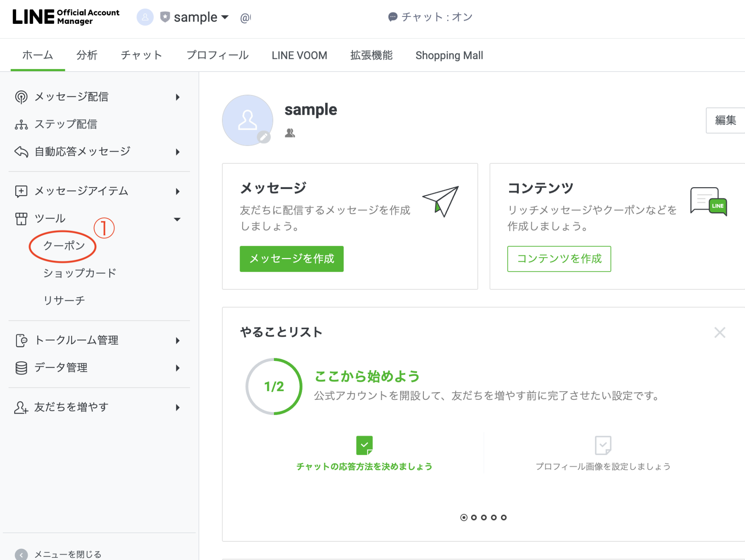Click the chat bubble icon in header
This screenshot has height=560, width=745.
click(x=392, y=17)
